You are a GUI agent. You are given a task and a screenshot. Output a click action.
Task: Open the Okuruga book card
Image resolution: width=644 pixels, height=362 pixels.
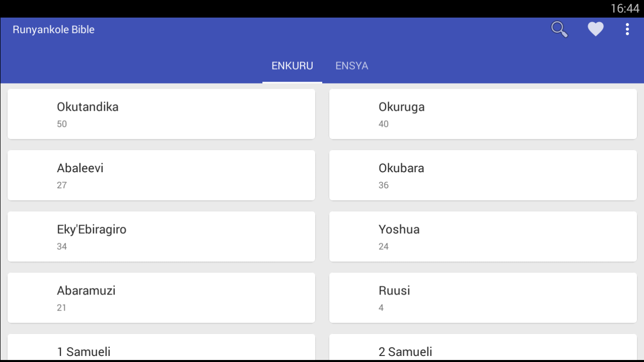pos(483,114)
